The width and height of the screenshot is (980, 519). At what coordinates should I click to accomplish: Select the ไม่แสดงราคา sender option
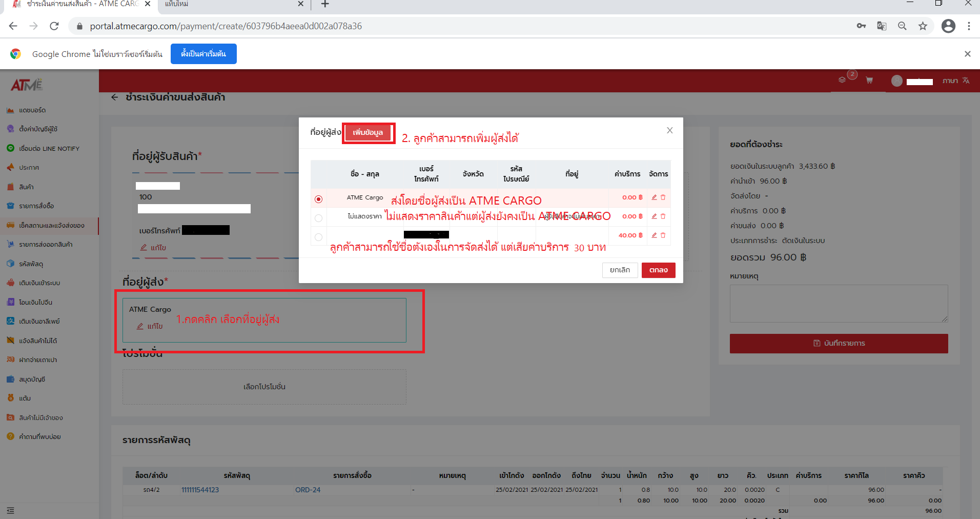(318, 217)
